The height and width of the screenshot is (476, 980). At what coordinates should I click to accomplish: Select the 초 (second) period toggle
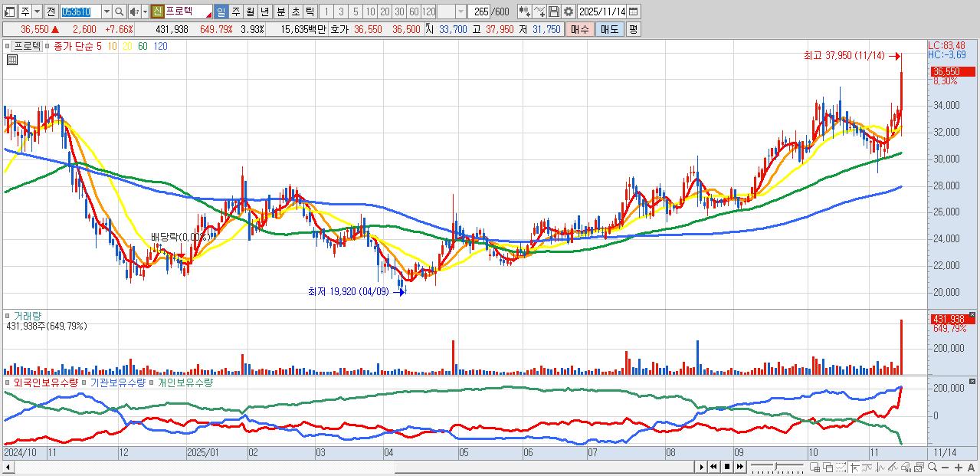pos(296,11)
